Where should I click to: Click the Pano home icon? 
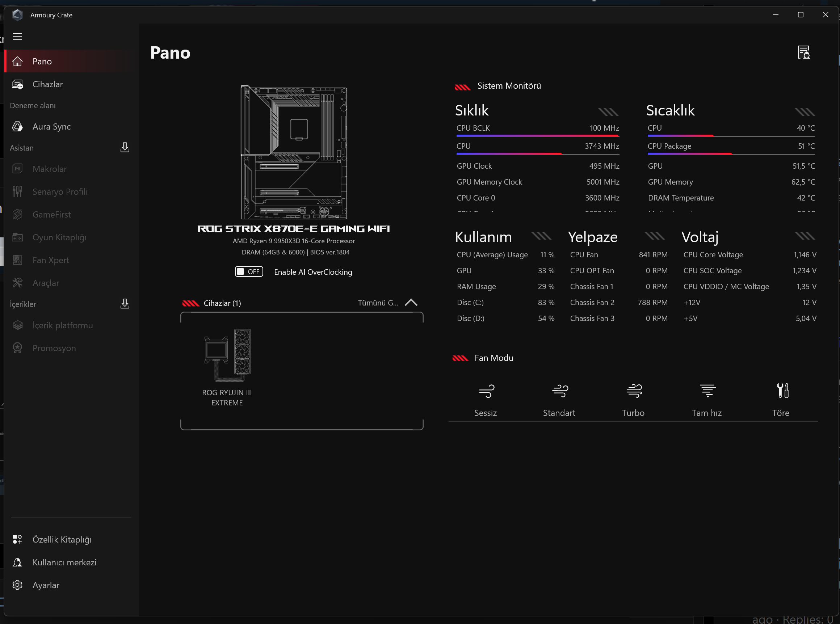[x=17, y=61]
